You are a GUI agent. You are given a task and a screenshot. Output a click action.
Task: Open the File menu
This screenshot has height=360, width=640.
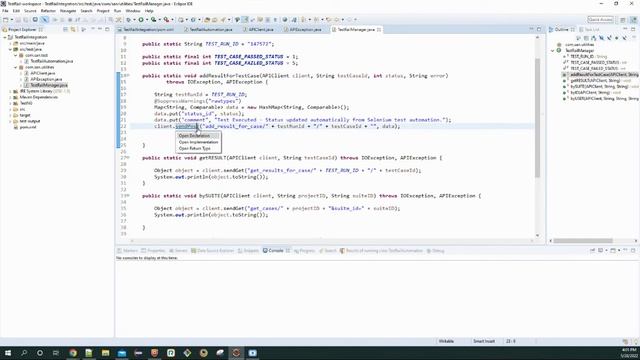(5, 11)
